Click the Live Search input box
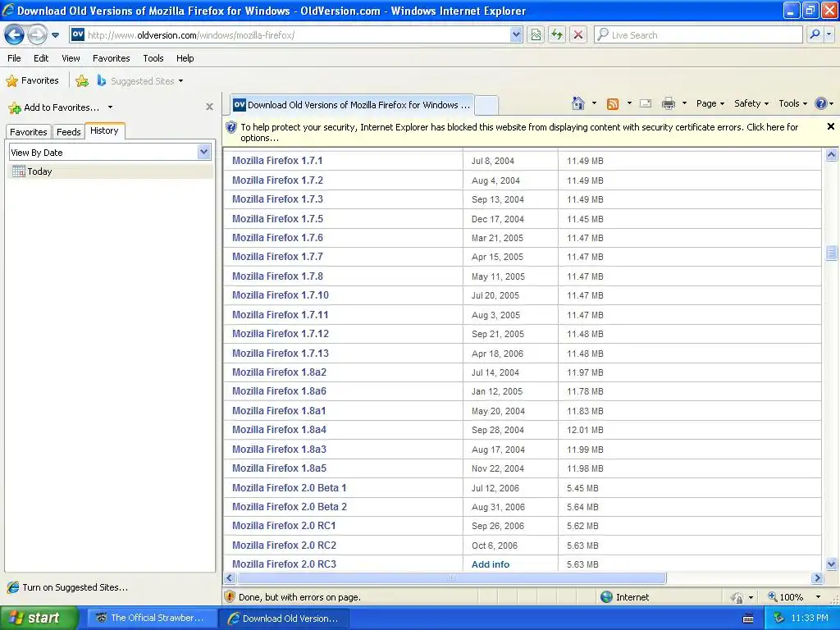 698,35
